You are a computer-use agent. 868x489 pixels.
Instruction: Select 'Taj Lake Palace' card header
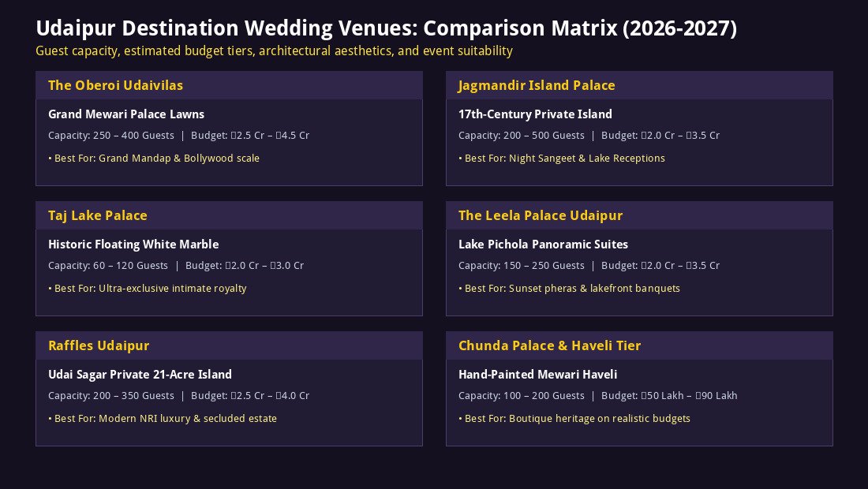coord(229,215)
